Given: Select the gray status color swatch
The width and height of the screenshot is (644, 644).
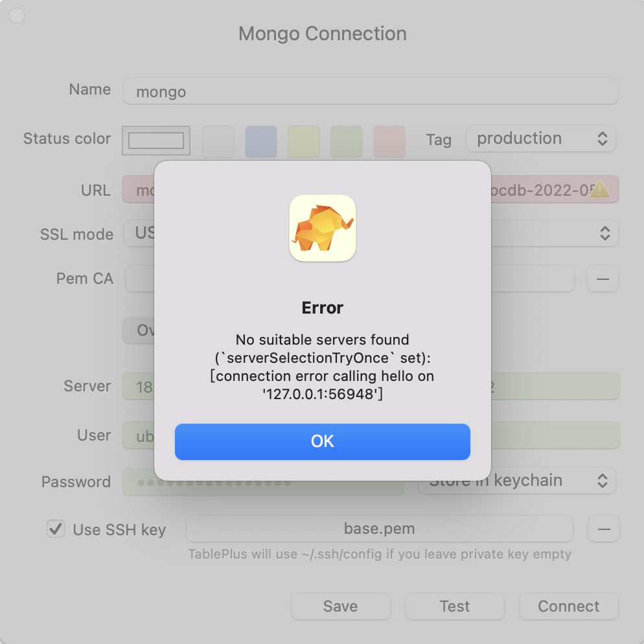Looking at the screenshot, I should (x=218, y=142).
